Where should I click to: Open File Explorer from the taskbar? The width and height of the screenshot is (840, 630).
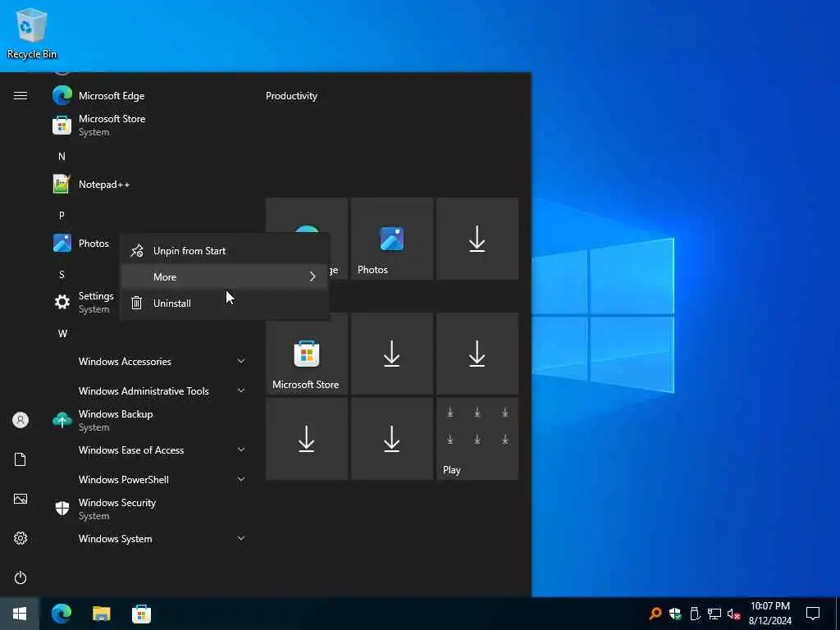coord(101,614)
